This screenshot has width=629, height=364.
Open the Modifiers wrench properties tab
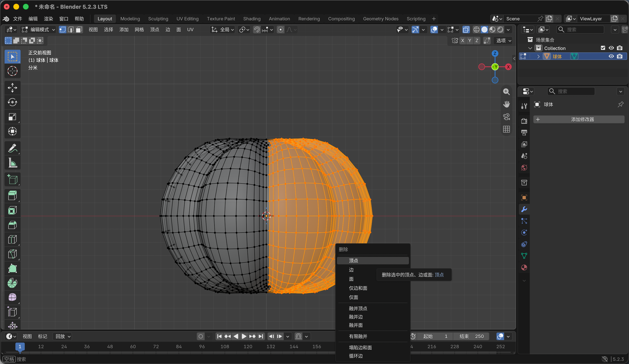pos(524,209)
